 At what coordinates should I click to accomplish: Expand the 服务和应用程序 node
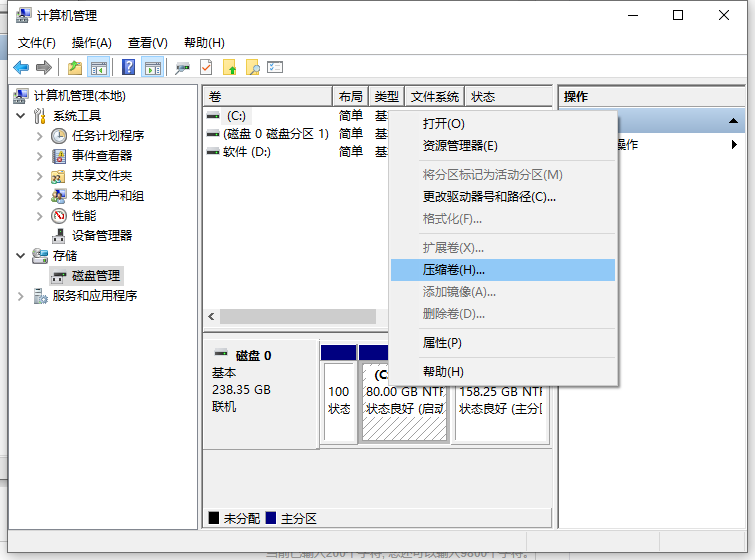click(x=21, y=296)
